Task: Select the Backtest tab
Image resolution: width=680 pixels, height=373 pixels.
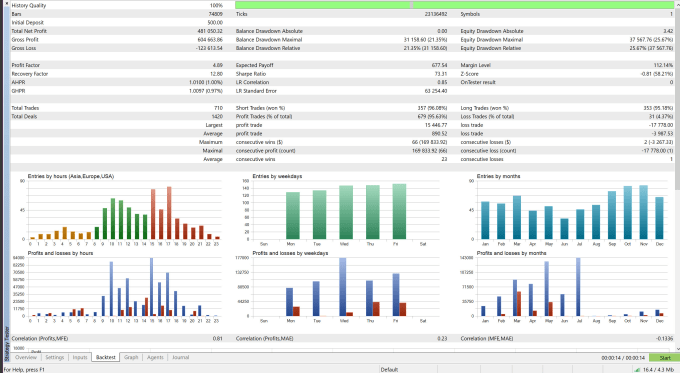Action: point(105,357)
